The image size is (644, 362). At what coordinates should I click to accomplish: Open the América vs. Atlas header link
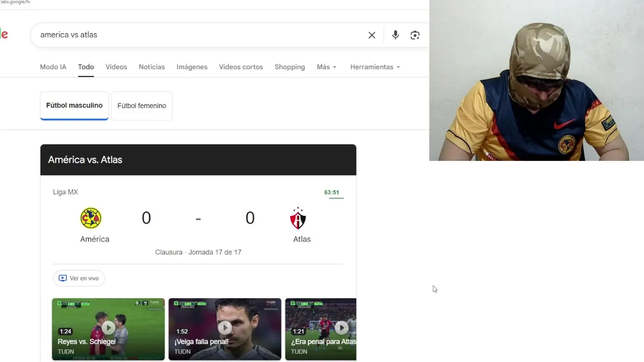pyautogui.click(x=85, y=160)
